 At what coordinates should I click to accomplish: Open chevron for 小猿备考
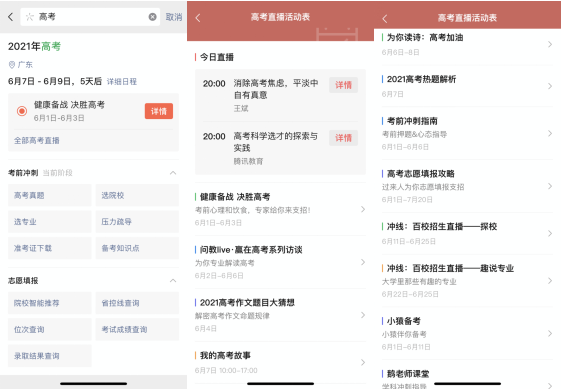[550, 333]
